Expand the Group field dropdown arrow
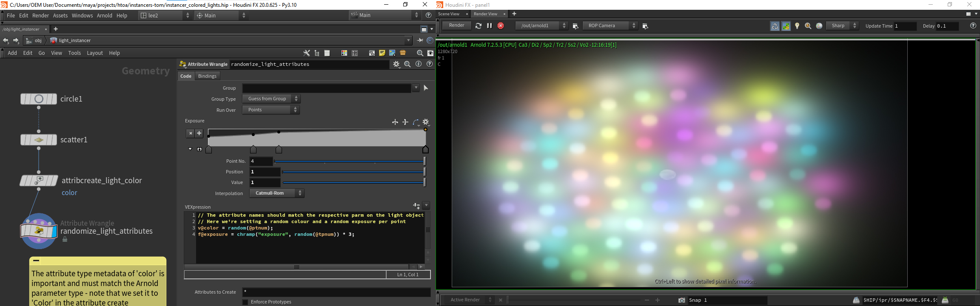The width and height of the screenshot is (980, 306). [416, 88]
